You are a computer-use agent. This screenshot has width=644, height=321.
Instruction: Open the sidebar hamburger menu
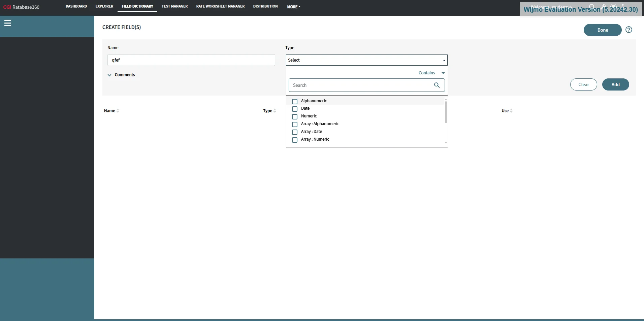7,23
